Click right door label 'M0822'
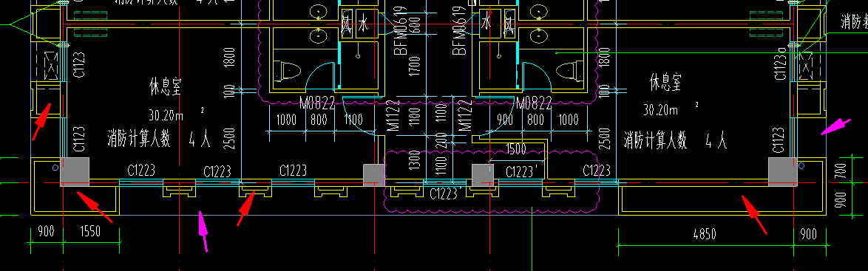Screen dimensions: 868x271 tap(534, 103)
